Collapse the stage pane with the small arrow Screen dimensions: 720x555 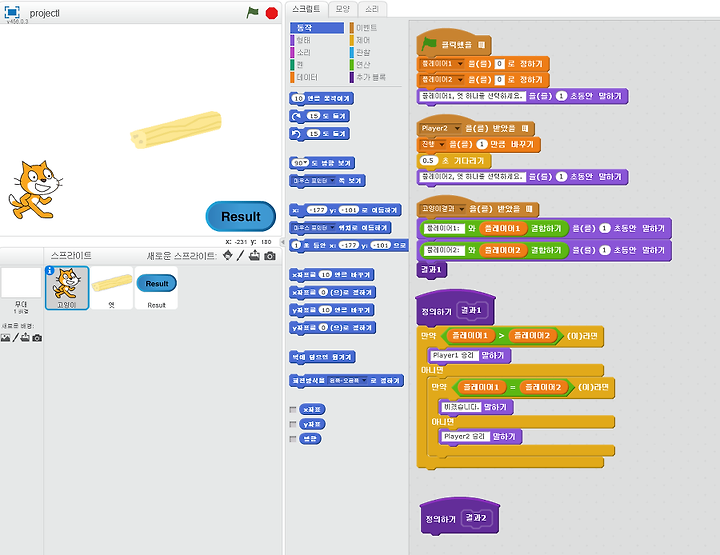point(282,242)
